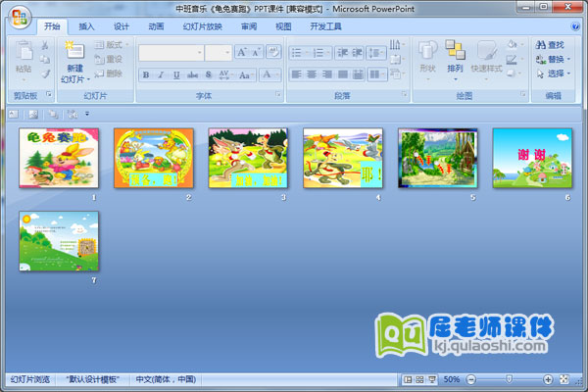Viewport: 588px width, 392px height.
Task: Open the 排列 arrange menu
Action: [455, 60]
